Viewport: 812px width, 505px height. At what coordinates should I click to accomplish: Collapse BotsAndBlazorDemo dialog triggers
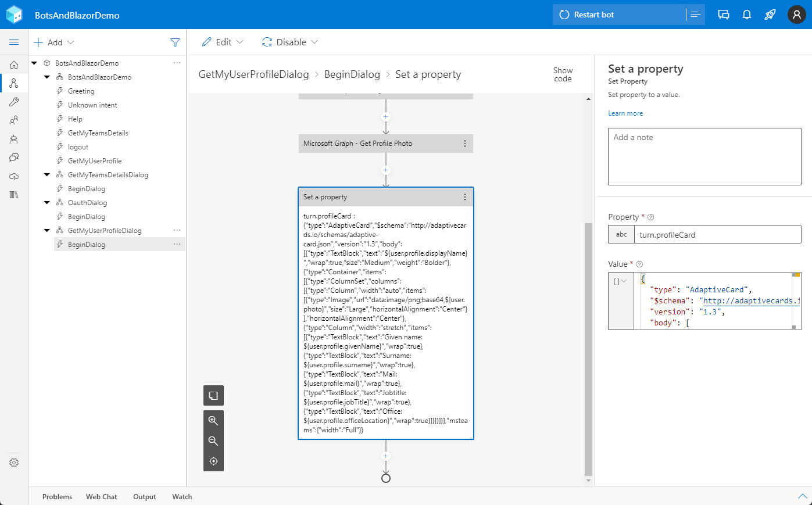pos(47,77)
